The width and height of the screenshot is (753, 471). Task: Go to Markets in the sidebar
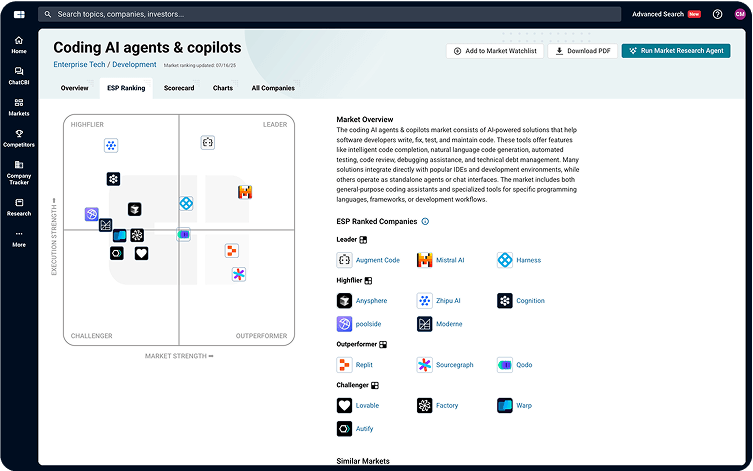click(x=19, y=107)
